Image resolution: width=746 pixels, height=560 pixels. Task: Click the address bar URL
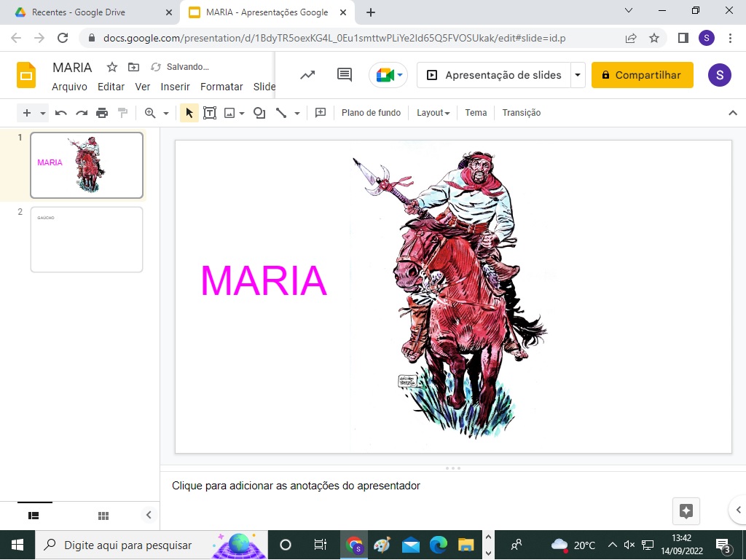pos(334,38)
